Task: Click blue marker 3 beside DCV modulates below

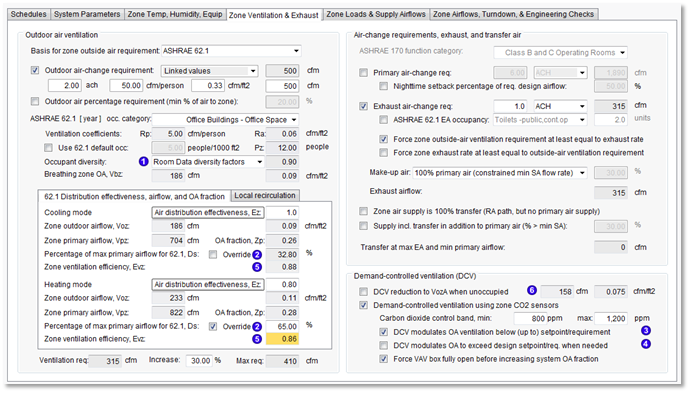Action: (x=646, y=331)
